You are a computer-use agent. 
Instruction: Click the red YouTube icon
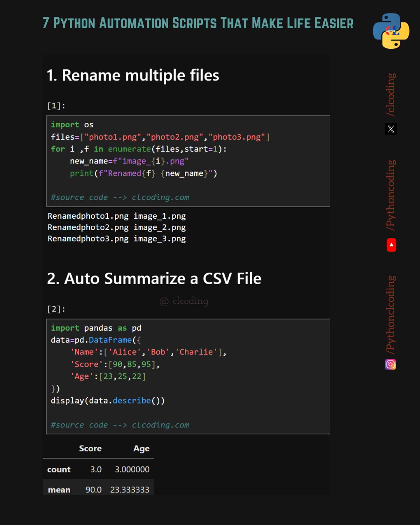pos(391,245)
